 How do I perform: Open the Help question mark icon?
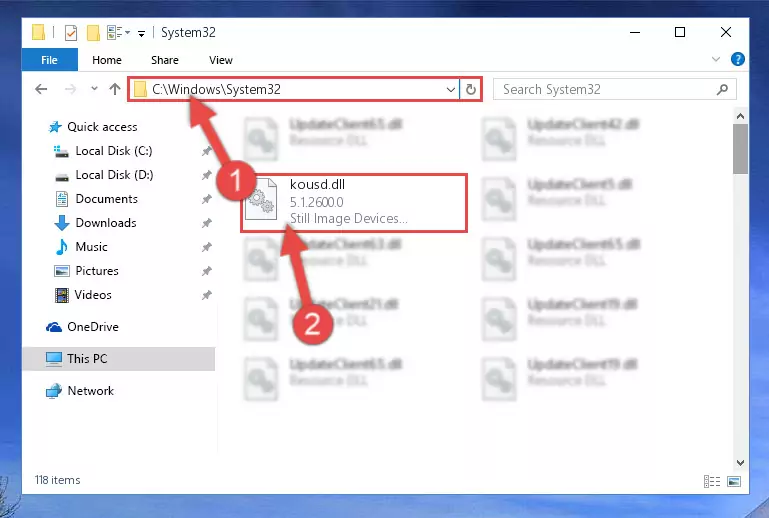(x=737, y=59)
